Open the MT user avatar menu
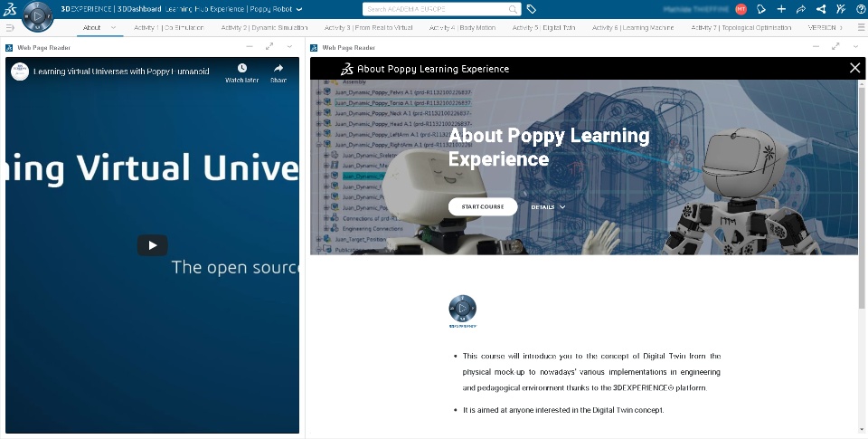 pyautogui.click(x=741, y=9)
